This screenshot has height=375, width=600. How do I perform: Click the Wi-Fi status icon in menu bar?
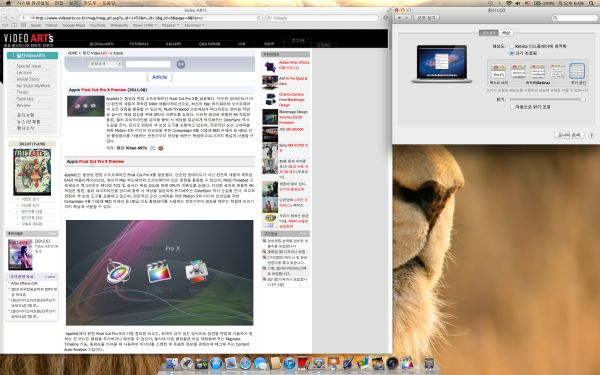509,3
